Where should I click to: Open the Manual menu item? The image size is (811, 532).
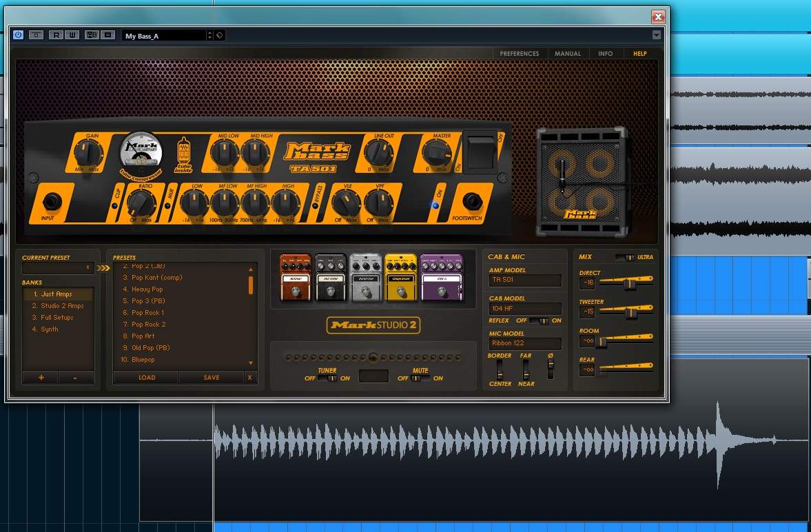click(568, 54)
